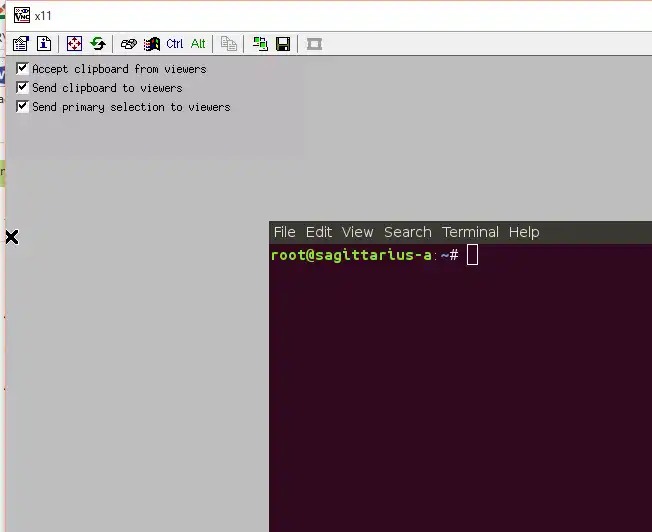
Task: Save connection info using the floppy disk icon
Action: 283,44
